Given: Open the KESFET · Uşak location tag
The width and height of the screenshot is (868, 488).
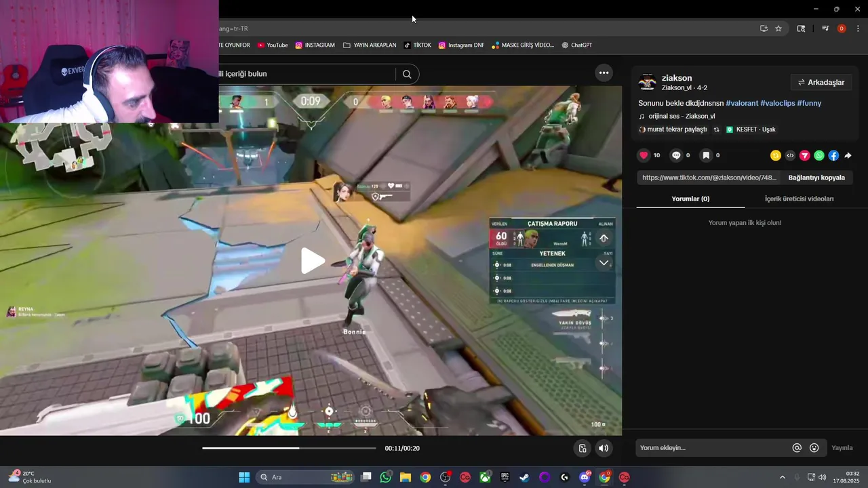Looking at the screenshot, I should (751, 129).
